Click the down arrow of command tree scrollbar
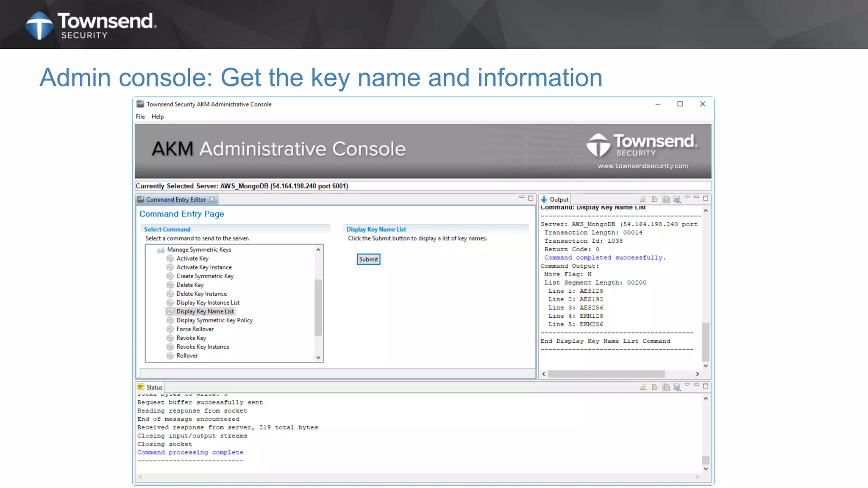The height and width of the screenshot is (488, 868). [x=318, y=358]
